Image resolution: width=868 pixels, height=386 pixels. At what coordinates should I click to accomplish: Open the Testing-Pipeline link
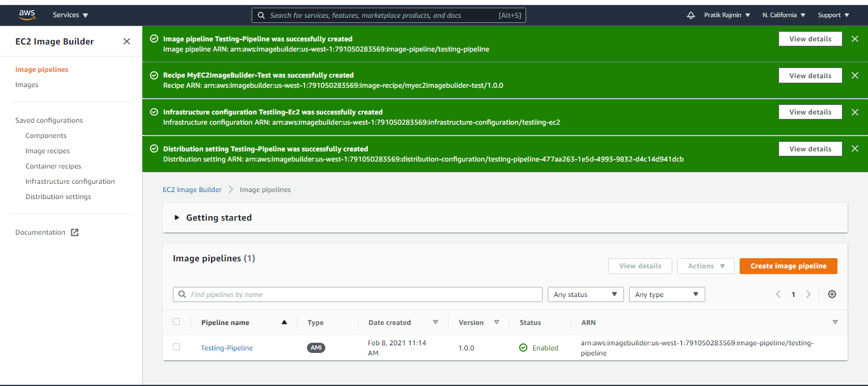[x=227, y=348]
